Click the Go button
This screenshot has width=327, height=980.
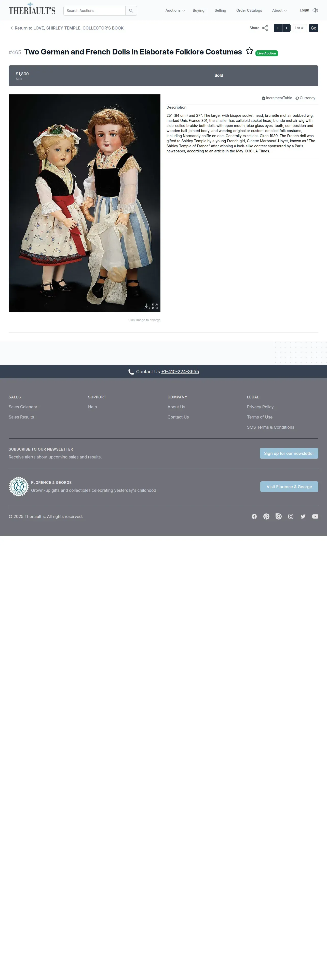tap(313, 28)
